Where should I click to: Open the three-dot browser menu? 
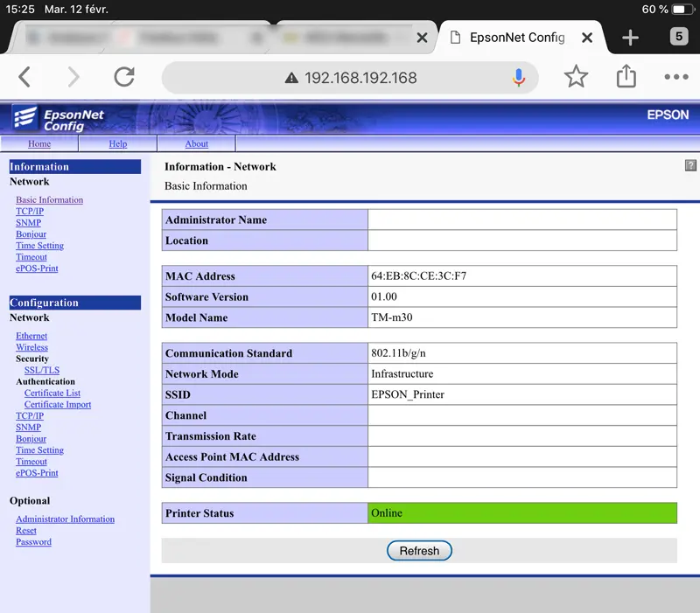coord(675,77)
